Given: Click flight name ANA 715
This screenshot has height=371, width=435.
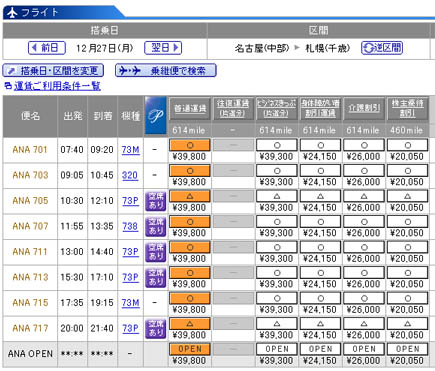Looking at the screenshot, I should [x=30, y=303].
